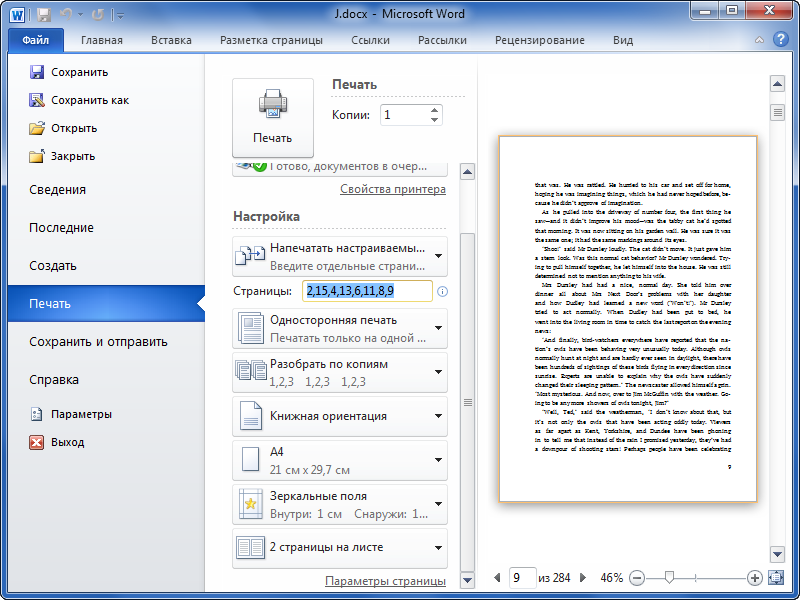
Task: Click zoom-to-page icon at bottom right
Action: click(x=777, y=578)
